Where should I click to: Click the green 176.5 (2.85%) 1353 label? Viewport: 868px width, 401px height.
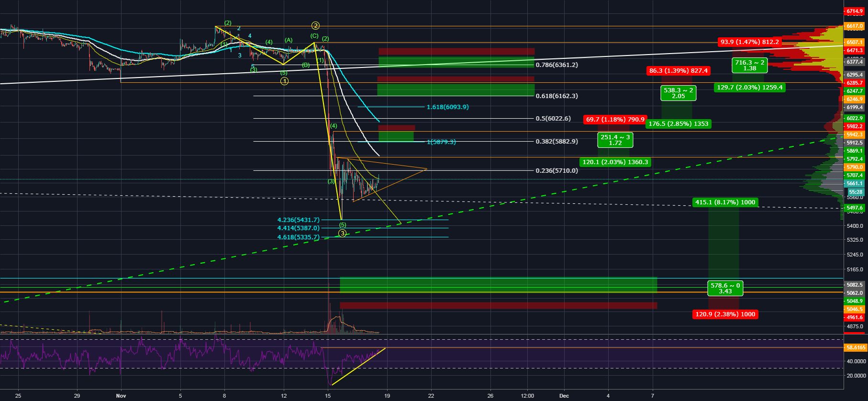coord(679,124)
